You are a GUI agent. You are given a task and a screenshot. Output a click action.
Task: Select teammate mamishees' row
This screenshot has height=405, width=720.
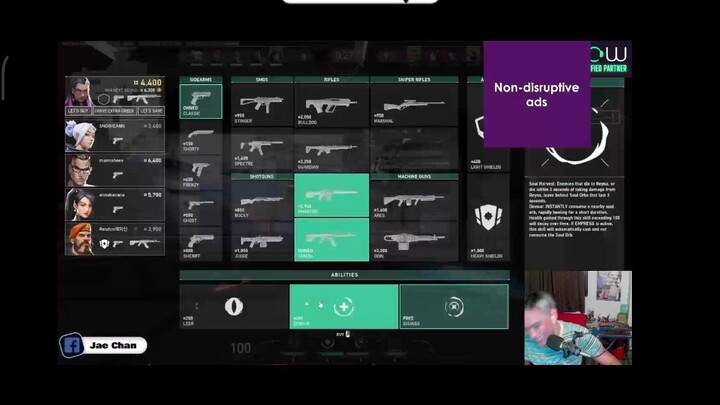(x=115, y=170)
